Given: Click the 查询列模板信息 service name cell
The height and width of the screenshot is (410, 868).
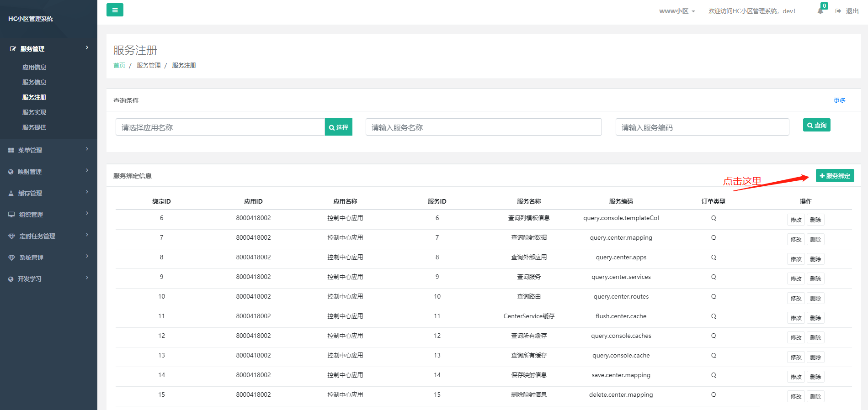Looking at the screenshot, I should pyautogui.click(x=529, y=218).
